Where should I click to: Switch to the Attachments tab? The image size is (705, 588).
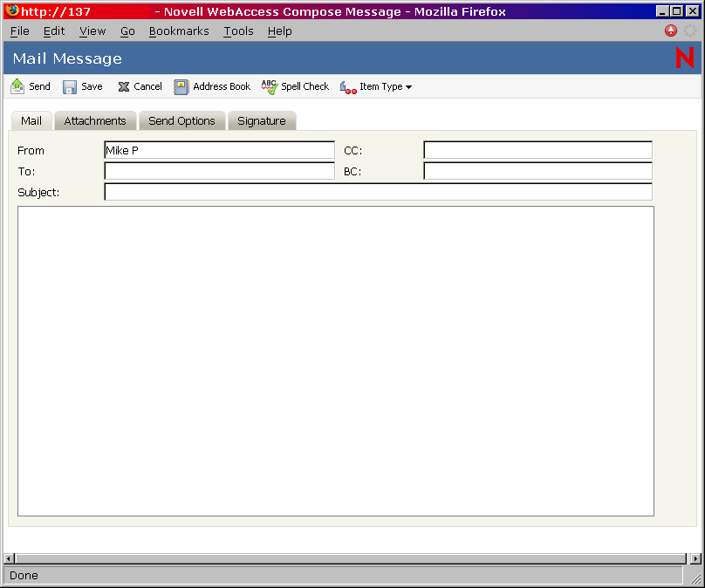point(95,121)
